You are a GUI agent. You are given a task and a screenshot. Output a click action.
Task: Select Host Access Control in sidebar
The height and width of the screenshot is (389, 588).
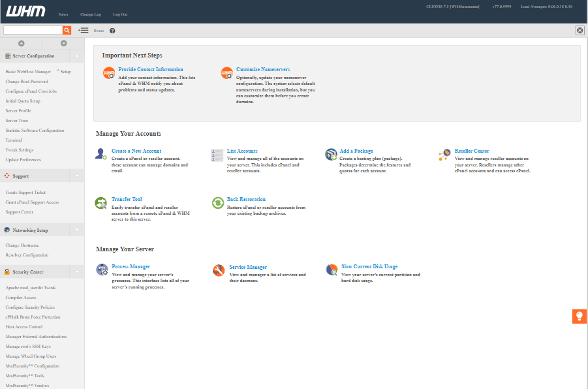click(24, 326)
